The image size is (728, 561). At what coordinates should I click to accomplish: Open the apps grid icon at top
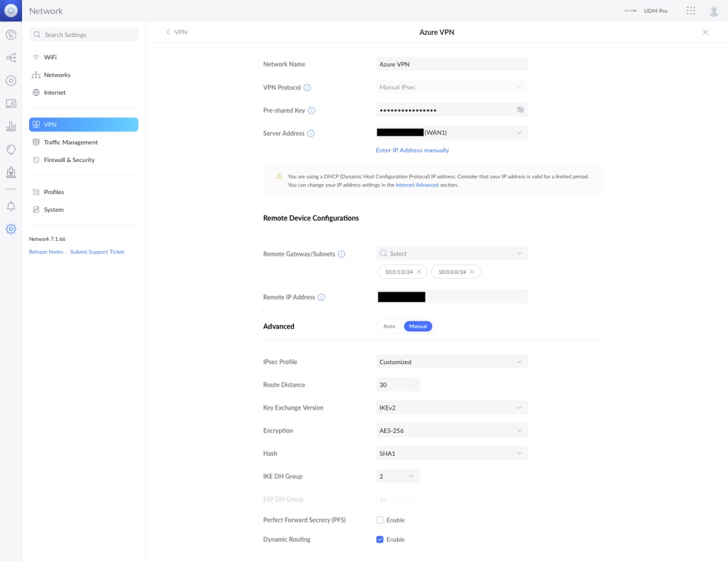coord(691,11)
